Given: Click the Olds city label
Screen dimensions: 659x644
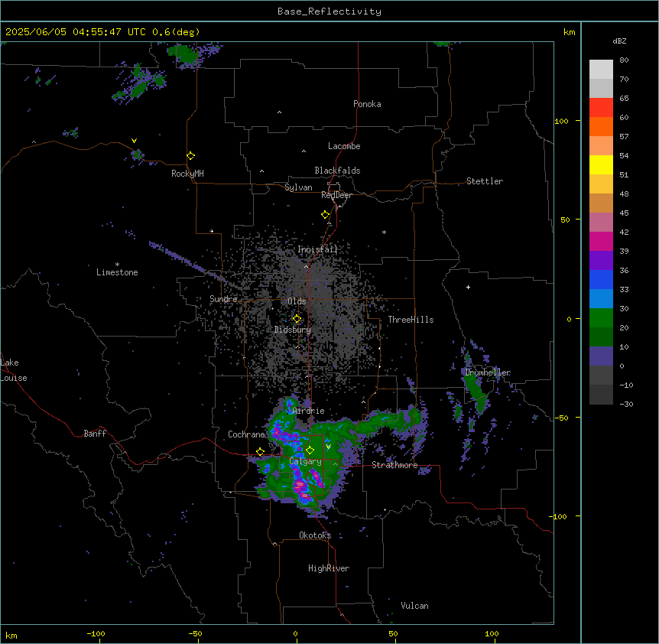Looking at the screenshot, I should (x=297, y=301).
